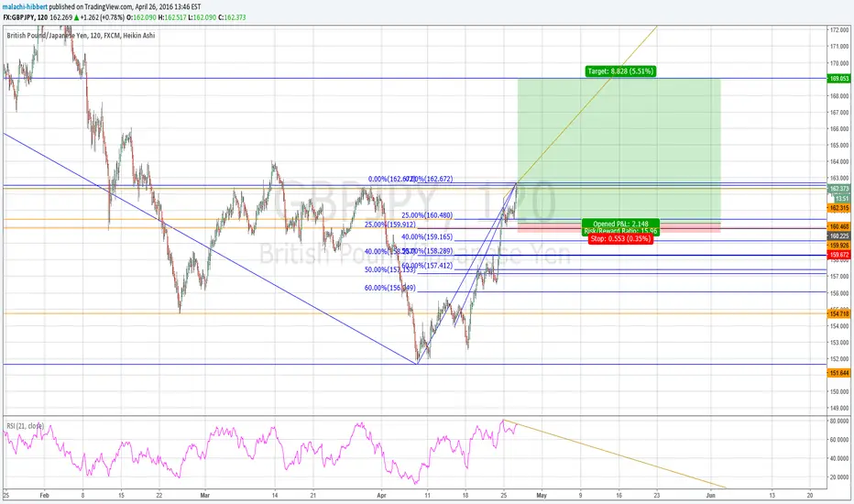
Task: Click the Feb label on time axis
Action: pyautogui.click(x=45, y=495)
